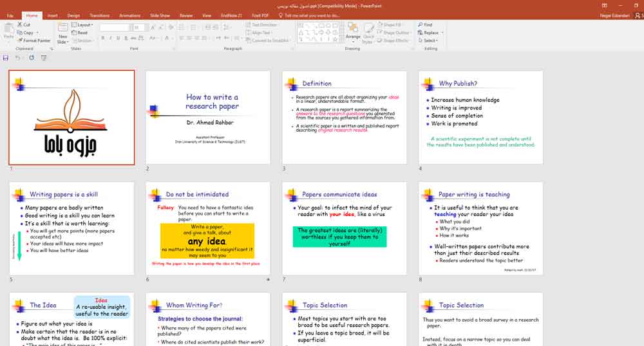644x346 pixels.
Task: Switch to the Transitions tab
Action: coord(99,15)
